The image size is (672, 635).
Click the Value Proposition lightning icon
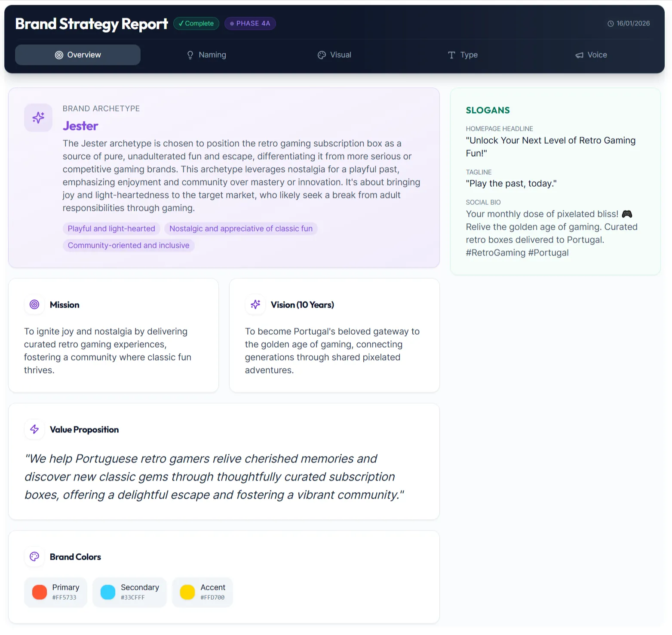[34, 429]
